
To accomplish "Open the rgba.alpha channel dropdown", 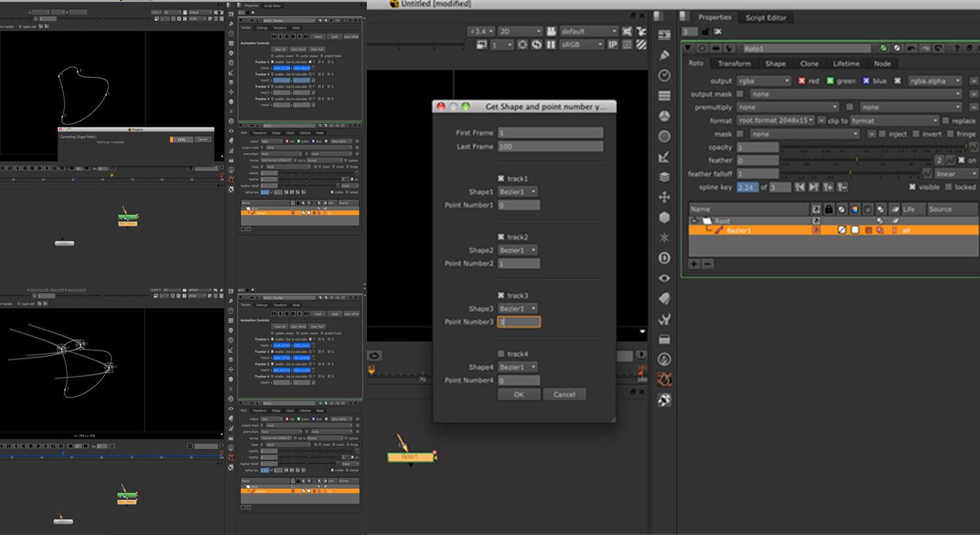I will click(x=934, y=80).
